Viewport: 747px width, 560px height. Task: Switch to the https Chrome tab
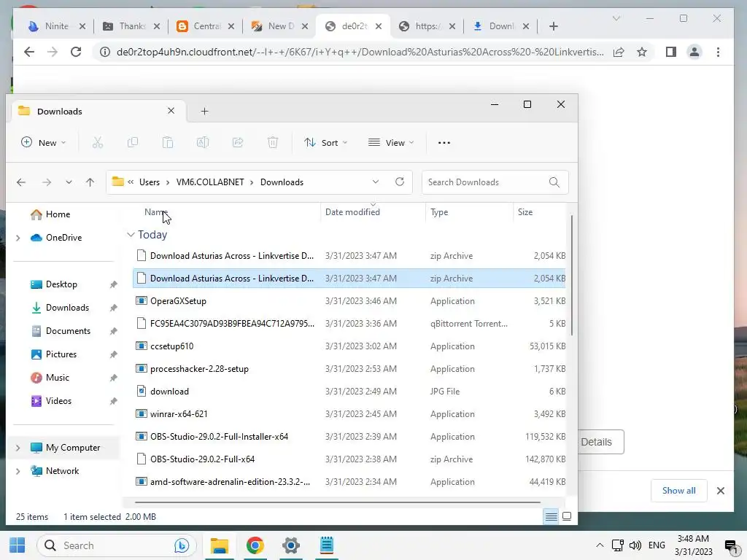[427, 26]
